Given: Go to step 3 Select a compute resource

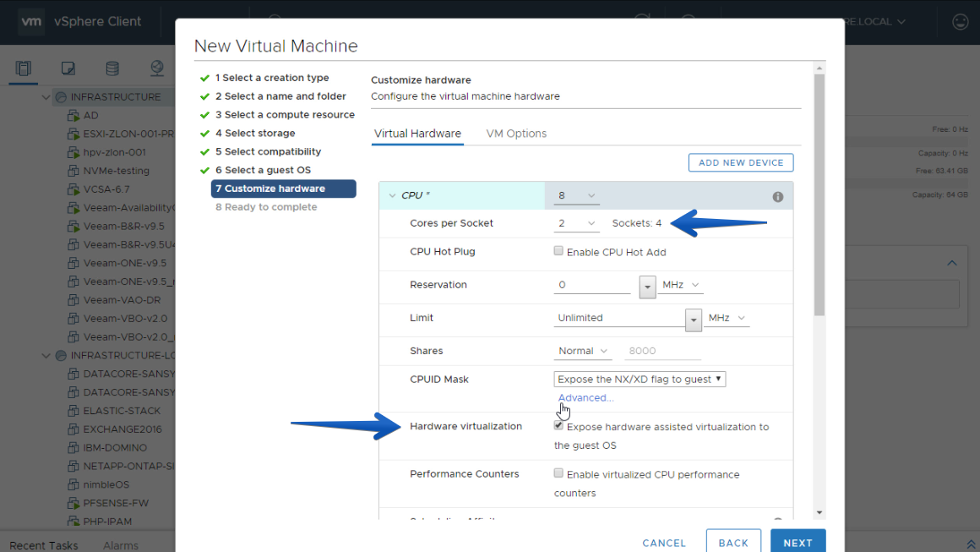Looking at the screenshot, I should click(285, 115).
